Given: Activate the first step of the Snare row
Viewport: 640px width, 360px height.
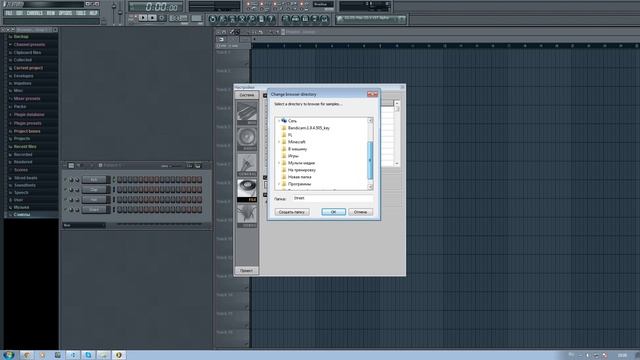Looking at the screenshot, I should pos(120,210).
